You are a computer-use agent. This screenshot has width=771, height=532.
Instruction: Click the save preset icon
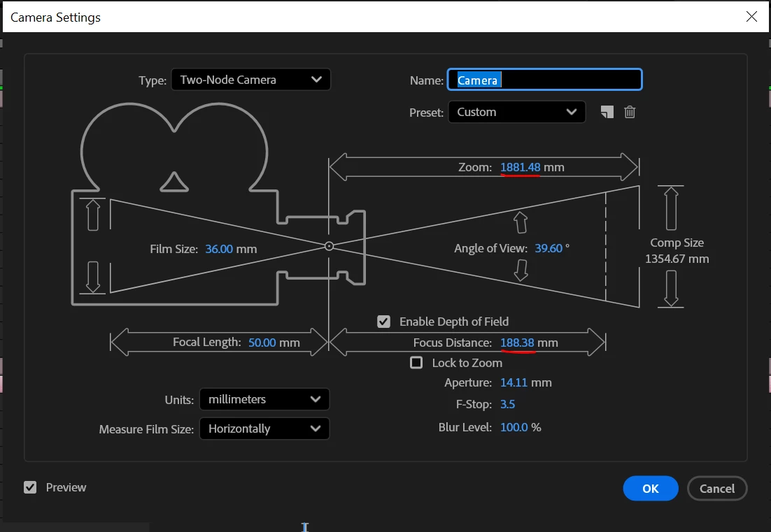pos(607,112)
